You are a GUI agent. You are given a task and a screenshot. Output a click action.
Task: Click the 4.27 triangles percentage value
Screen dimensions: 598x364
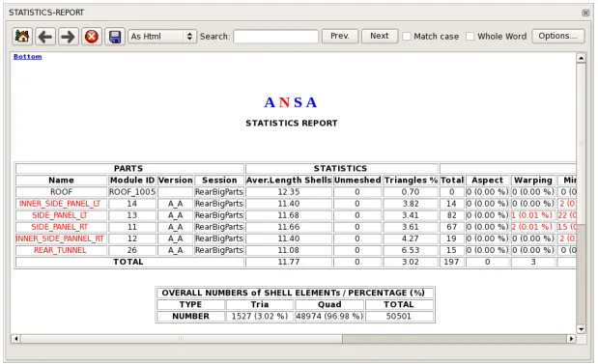(x=411, y=238)
